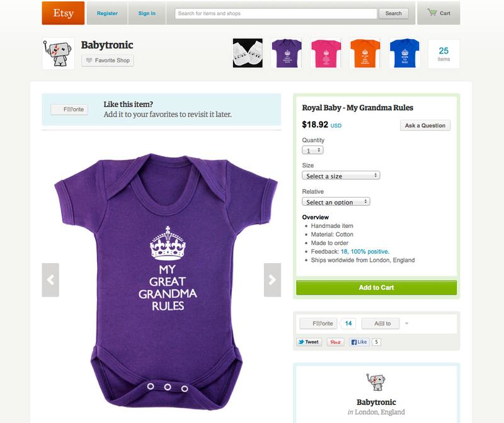Screen dimensions: 504x423
Task: Show next product image arrow
Action: point(272,279)
